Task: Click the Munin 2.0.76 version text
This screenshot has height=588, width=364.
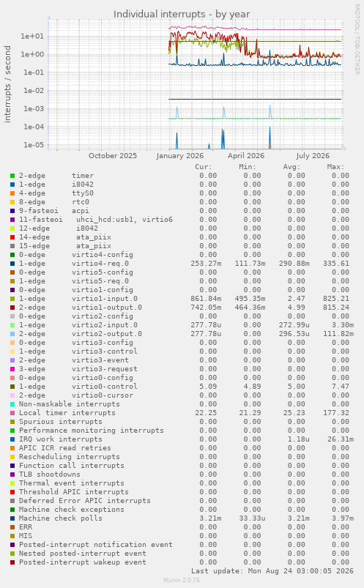Action: point(182,580)
